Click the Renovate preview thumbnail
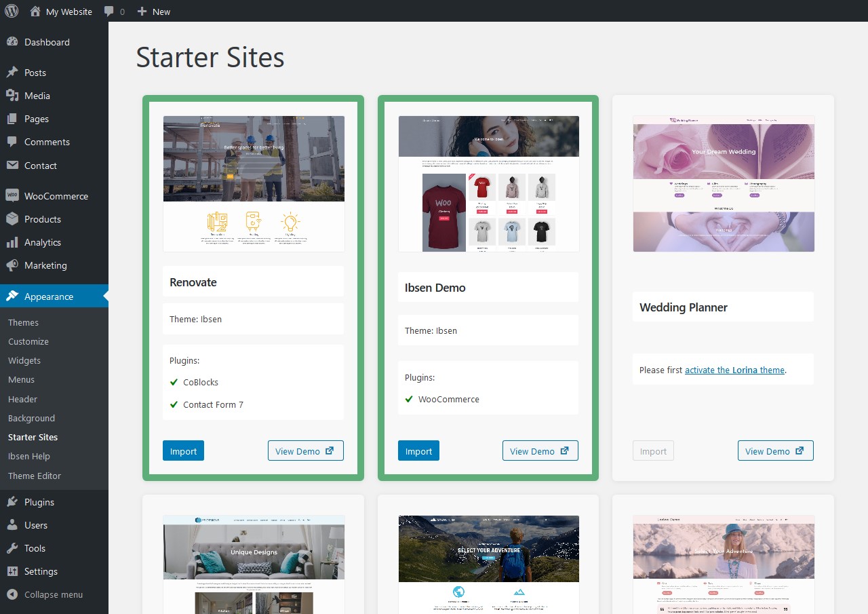 coord(254,183)
